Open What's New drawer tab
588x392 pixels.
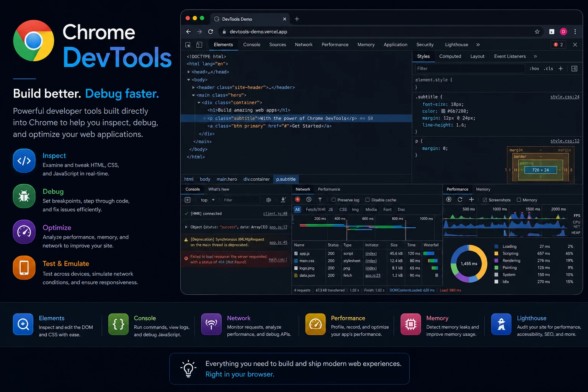coord(219,189)
